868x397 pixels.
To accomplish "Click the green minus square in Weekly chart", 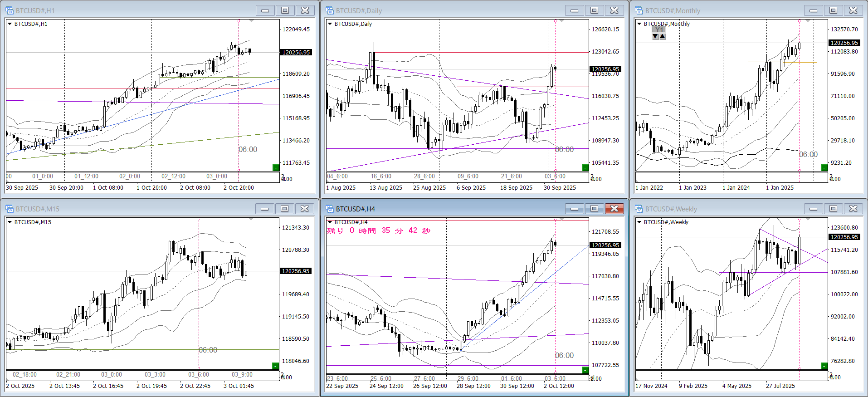I will [x=824, y=366].
